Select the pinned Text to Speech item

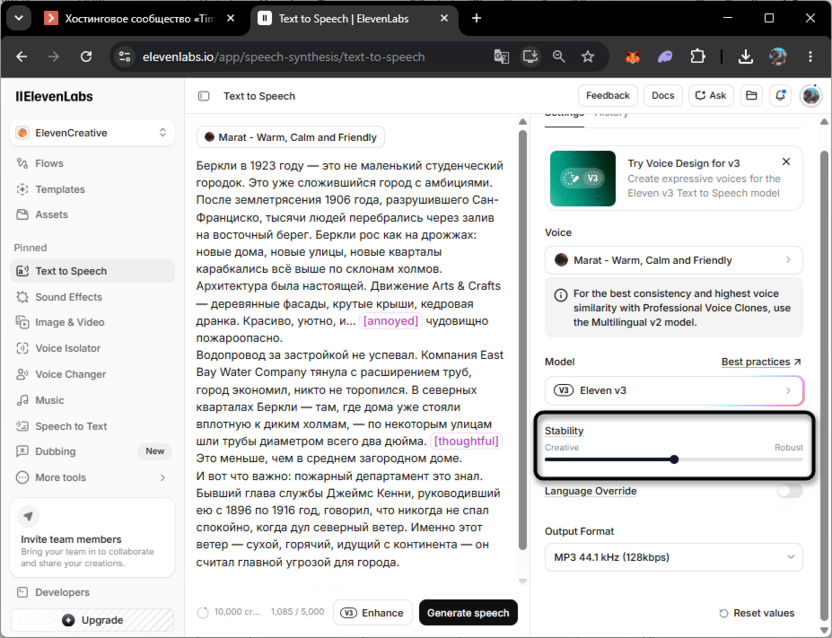tap(92, 271)
